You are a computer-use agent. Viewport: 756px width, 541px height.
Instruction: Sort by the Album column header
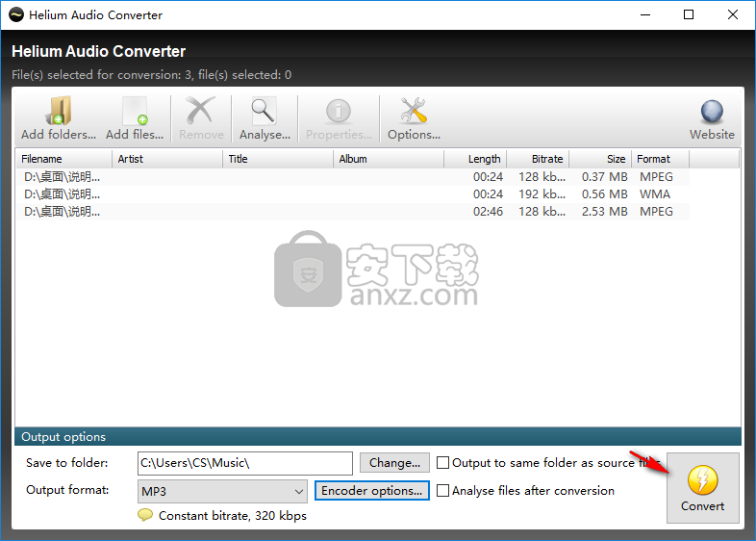click(389, 159)
